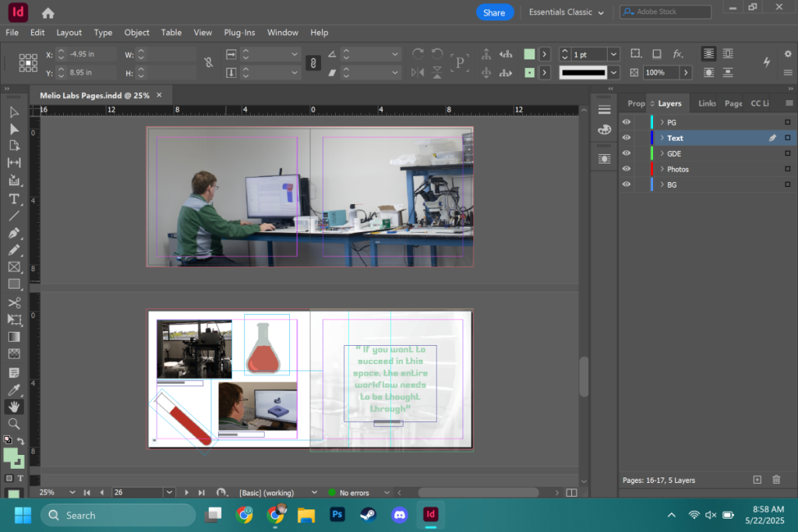Screen dimensions: 798x532
Task: Hide the GDE layer eye icon
Action: click(x=627, y=153)
